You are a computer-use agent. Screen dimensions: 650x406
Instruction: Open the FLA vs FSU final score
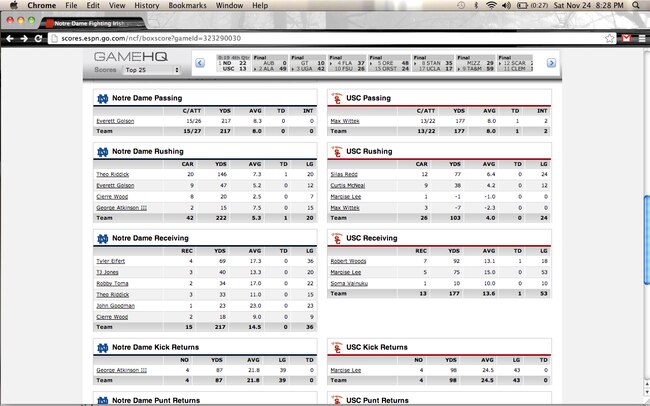(347, 63)
